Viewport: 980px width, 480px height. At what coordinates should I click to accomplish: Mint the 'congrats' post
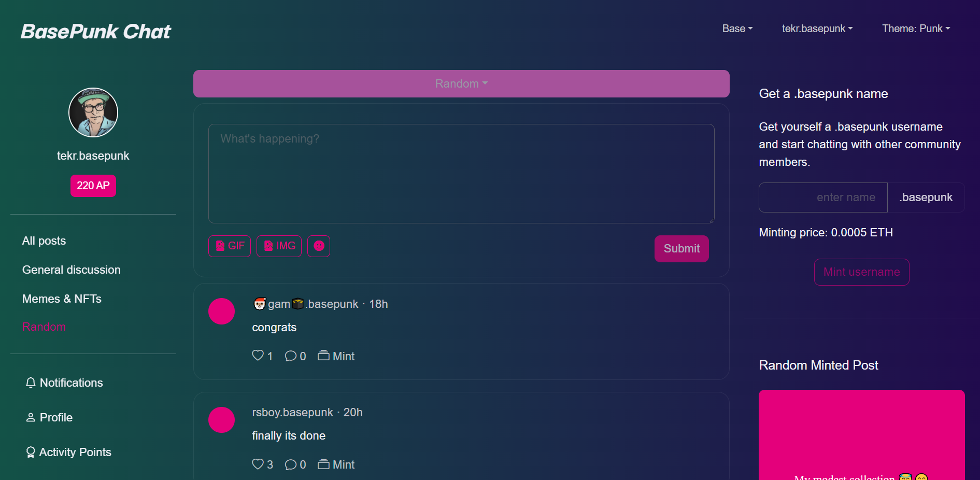click(x=336, y=356)
